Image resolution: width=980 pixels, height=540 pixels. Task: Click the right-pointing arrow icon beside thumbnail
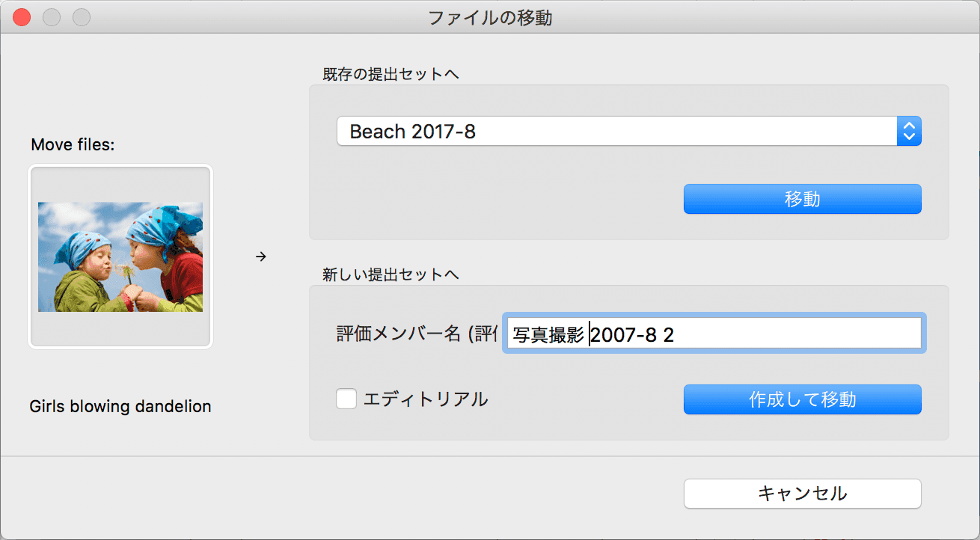(x=260, y=257)
